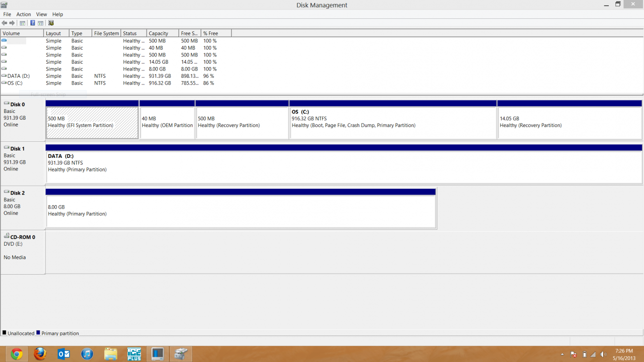This screenshot has height=362, width=644.
Task: Click the blue Primary partition legend swatch
Action: point(38,333)
